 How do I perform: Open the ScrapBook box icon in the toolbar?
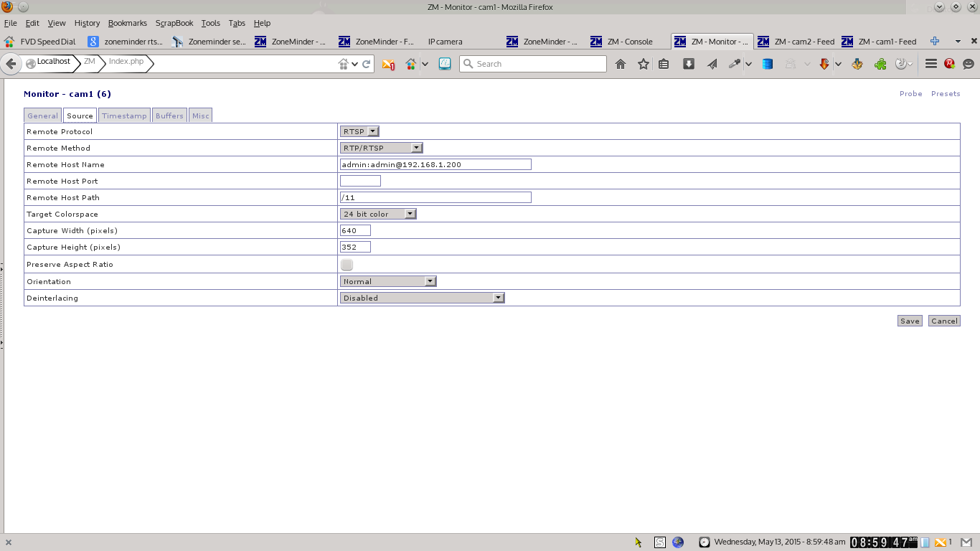(x=857, y=64)
